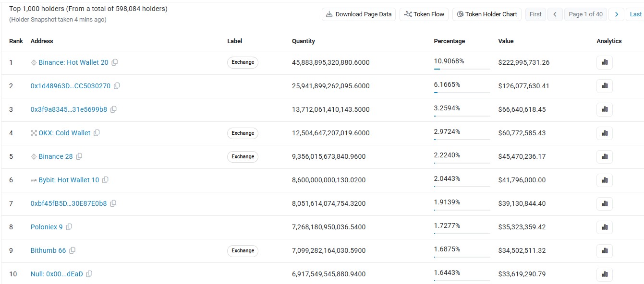The width and height of the screenshot is (644, 284).
Task: Open analytics for rank 2 holder
Action: pos(605,86)
